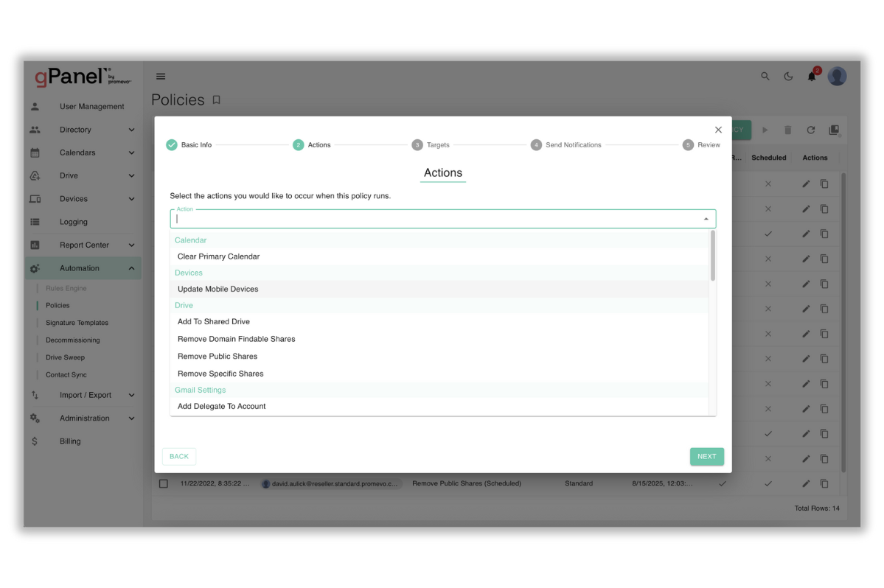Open Drive Sweep submenu item
The image size is (884, 588).
[x=65, y=357]
